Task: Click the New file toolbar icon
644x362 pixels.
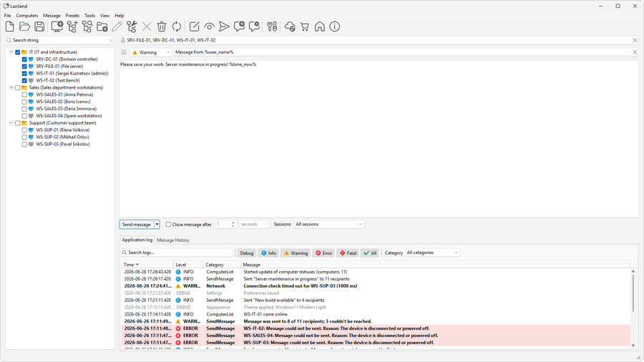Action: click(9, 26)
